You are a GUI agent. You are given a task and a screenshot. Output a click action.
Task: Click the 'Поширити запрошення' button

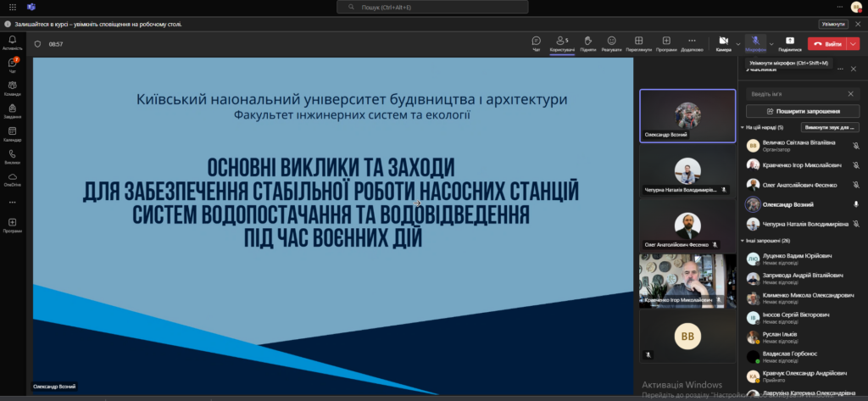tap(802, 111)
